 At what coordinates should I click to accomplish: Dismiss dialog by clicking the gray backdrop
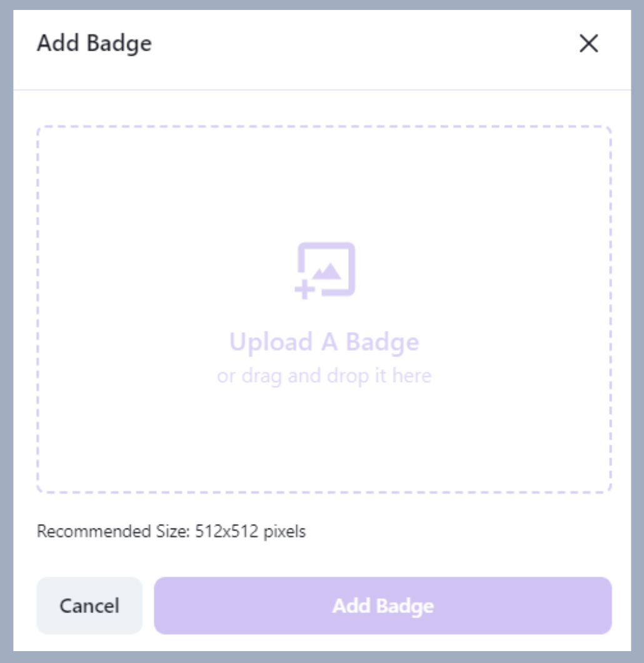(x=6, y=331)
